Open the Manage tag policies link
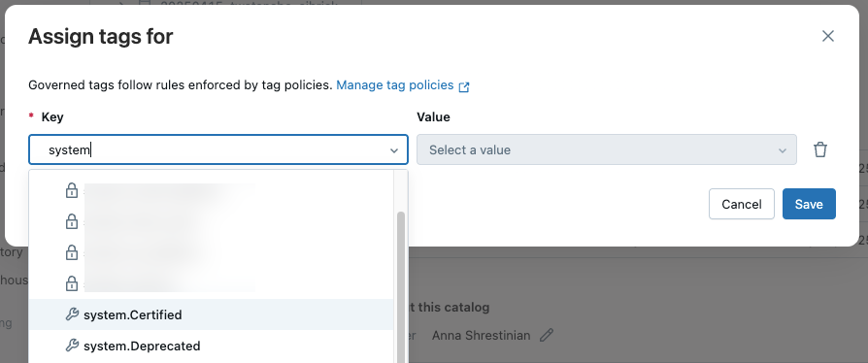 click(395, 85)
